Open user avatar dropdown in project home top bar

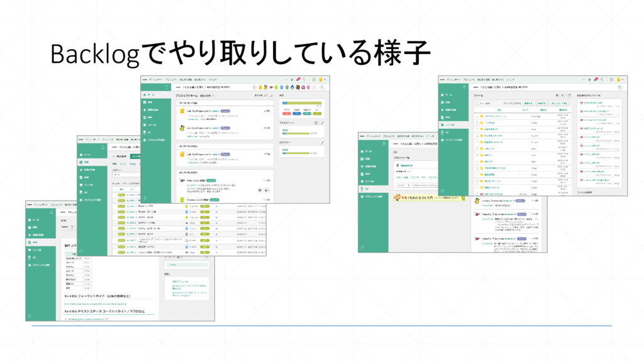(x=322, y=80)
